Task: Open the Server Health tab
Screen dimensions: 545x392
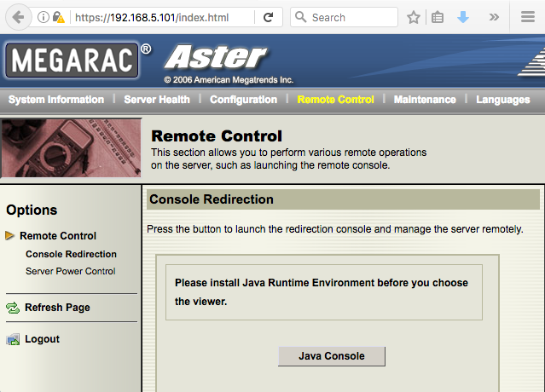Action: pyautogui.click(x=157, y=100)
